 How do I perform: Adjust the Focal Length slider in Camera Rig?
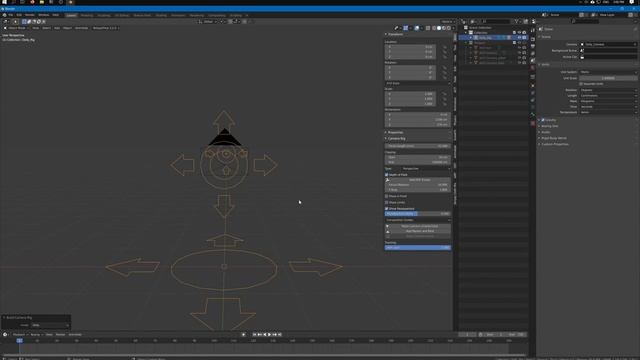418,146
